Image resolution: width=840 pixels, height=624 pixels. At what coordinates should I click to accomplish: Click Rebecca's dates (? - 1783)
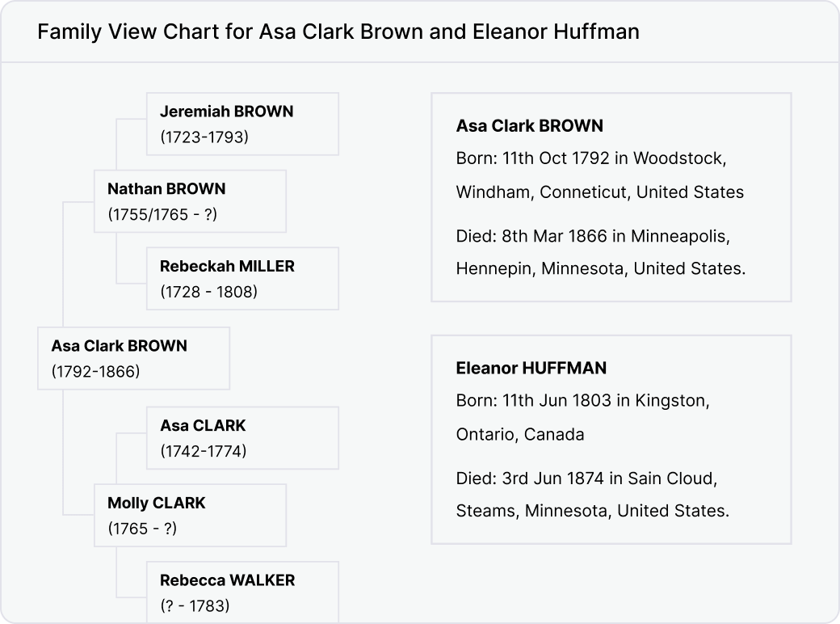click(x=195, y=605)
